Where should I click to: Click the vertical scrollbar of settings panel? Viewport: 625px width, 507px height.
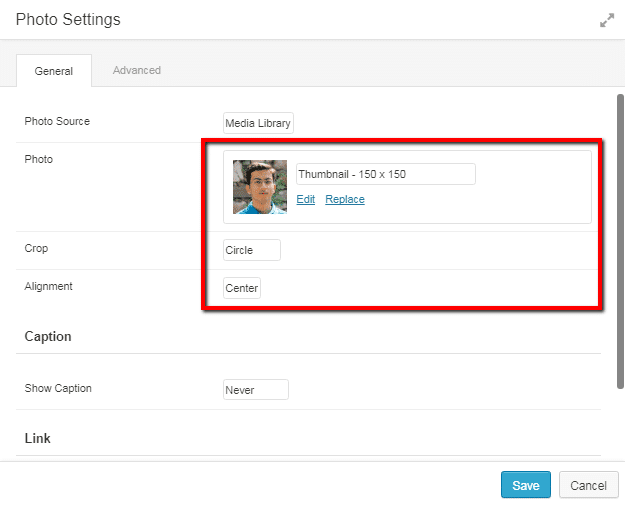point(620,240)
